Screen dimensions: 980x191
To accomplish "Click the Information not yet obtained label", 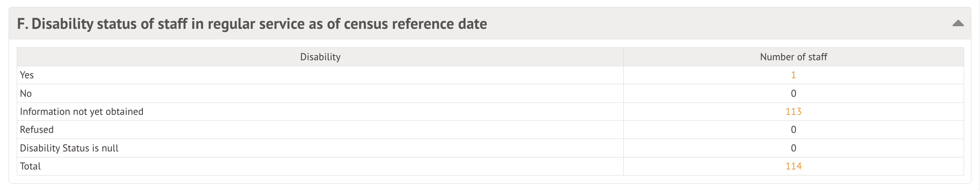I will (x=81, y=111).
